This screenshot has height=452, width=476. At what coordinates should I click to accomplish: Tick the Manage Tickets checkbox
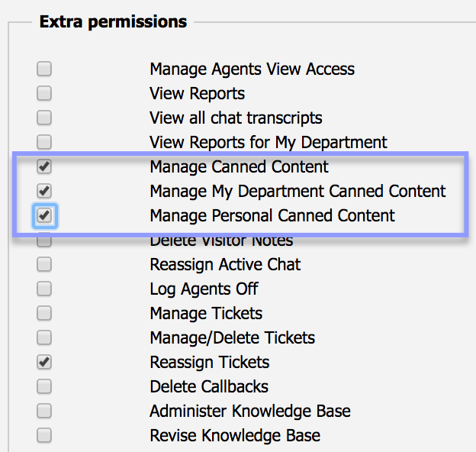(44, 314)
